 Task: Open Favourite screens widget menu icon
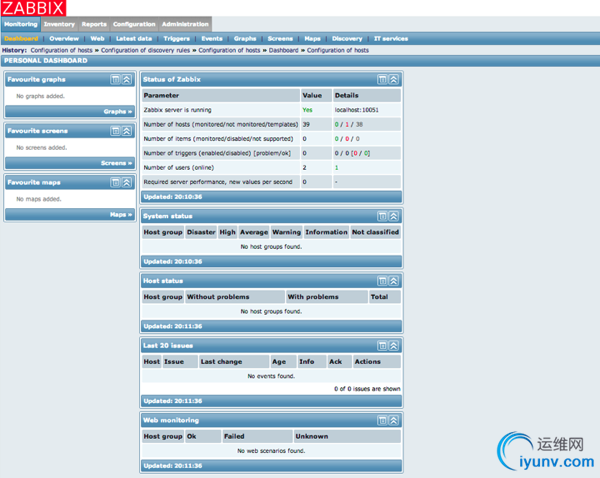(115, 131)
